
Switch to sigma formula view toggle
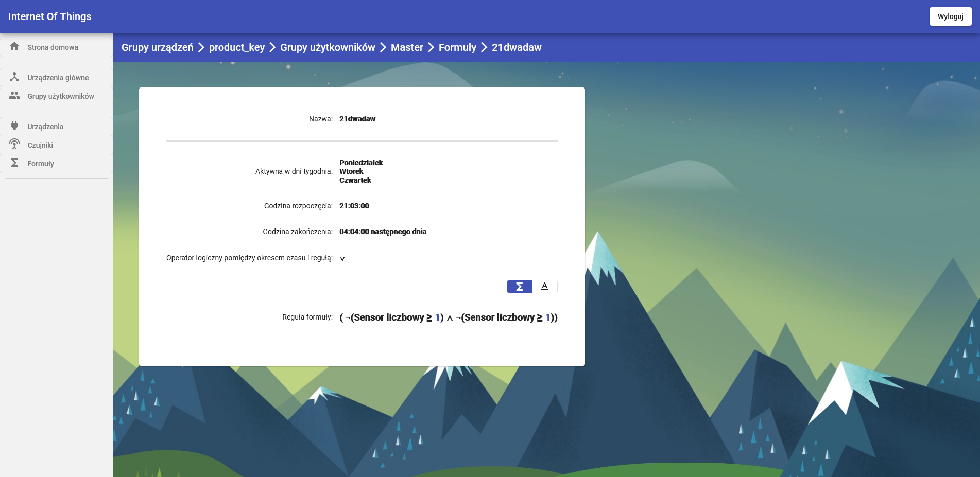pos(520,287)
